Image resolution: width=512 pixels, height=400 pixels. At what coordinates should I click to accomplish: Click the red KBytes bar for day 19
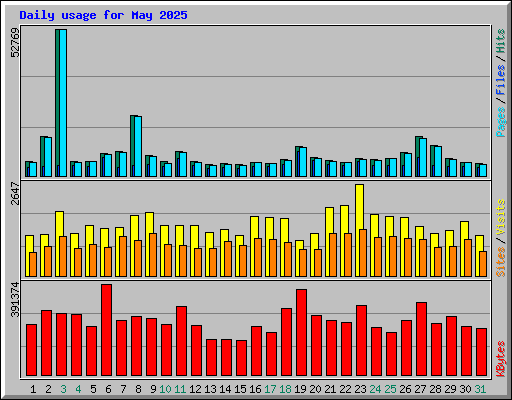[302, 332]
